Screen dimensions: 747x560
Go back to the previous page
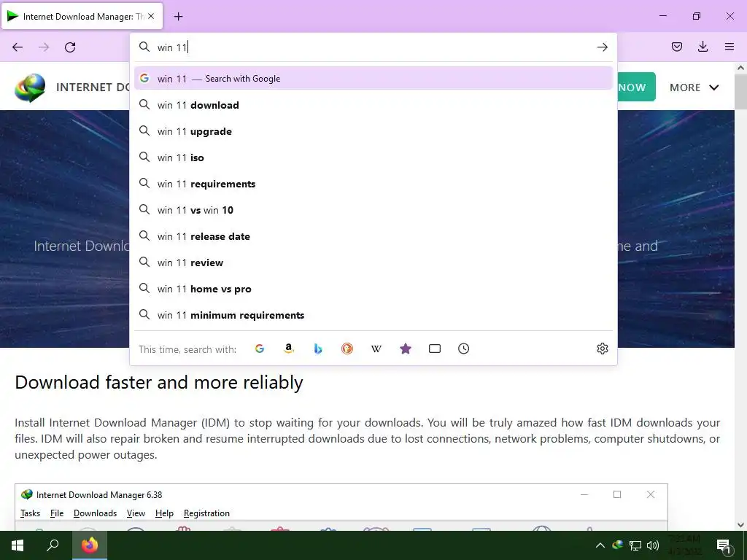(x=18, y=47)
